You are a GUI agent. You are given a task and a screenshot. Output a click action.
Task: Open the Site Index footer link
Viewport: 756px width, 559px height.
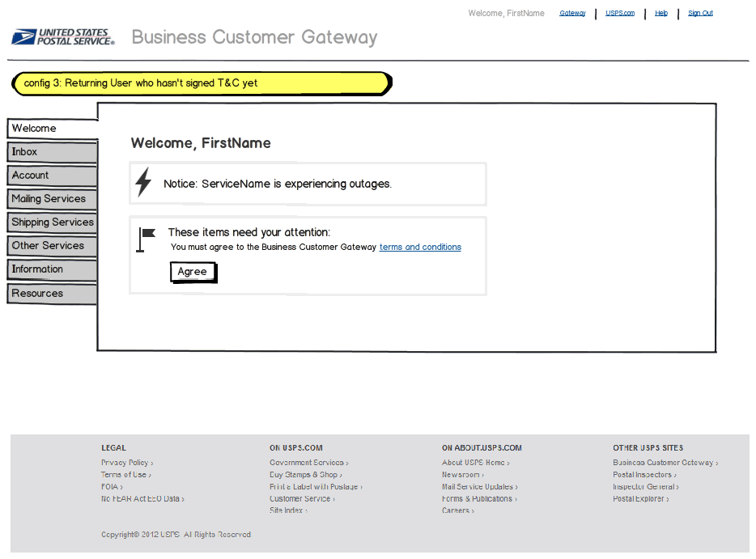[x=288, y=510]
